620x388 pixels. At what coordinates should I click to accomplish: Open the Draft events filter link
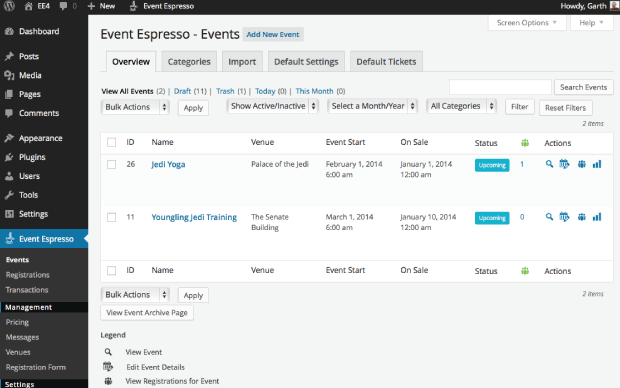(x=182, y=91)
